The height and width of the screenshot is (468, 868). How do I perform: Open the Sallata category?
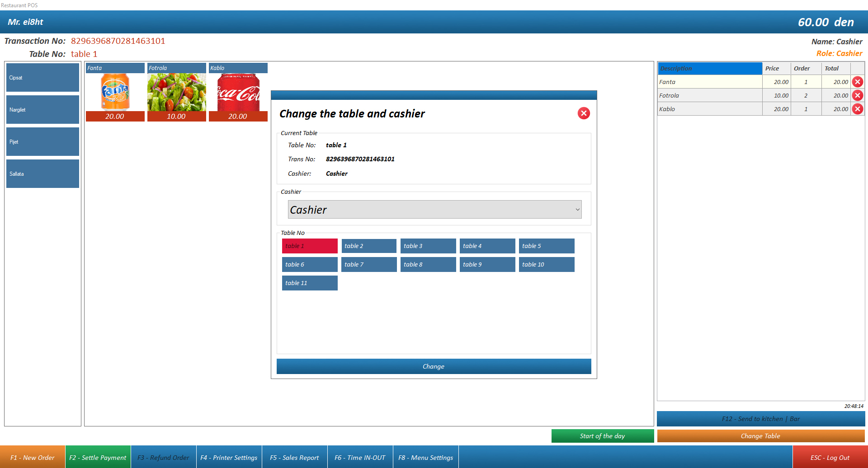42,174
